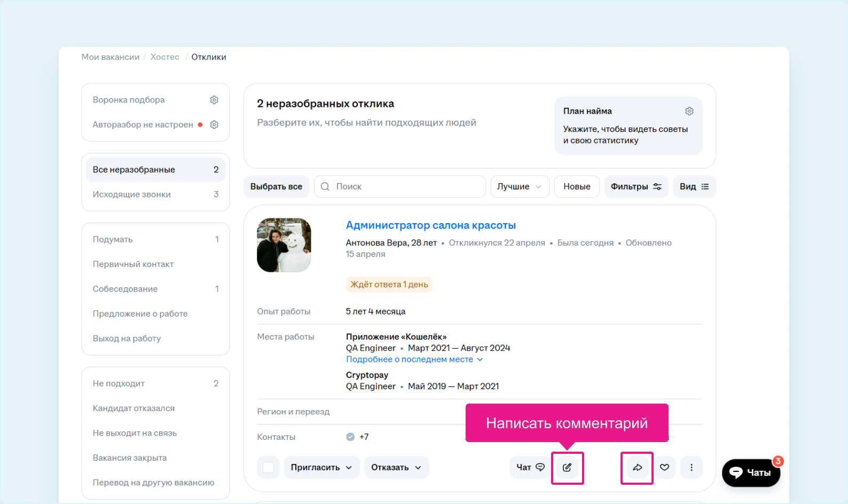Open the Не подходит folder
The image size is (848, 504).
coord(155,383)
